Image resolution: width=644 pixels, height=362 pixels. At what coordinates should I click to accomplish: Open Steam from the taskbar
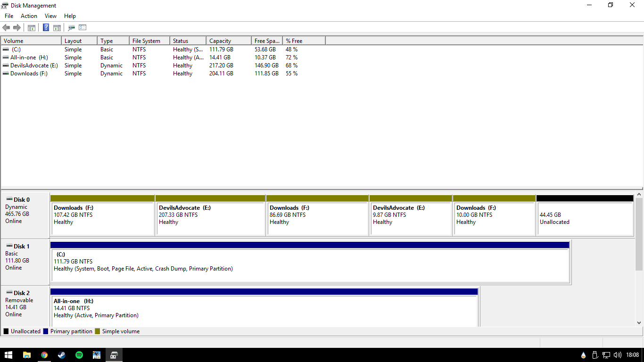61,355
